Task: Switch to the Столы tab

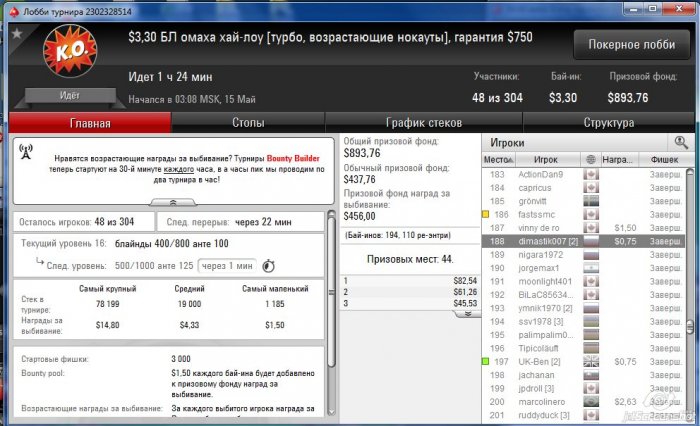Action: click(x=248, y=123)
